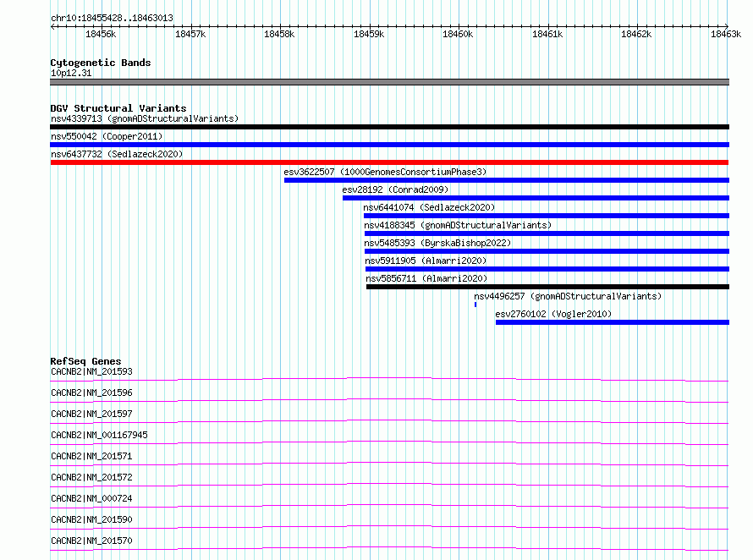
Task: Click the 18459k ruler tick label
Action: (369, 34)
